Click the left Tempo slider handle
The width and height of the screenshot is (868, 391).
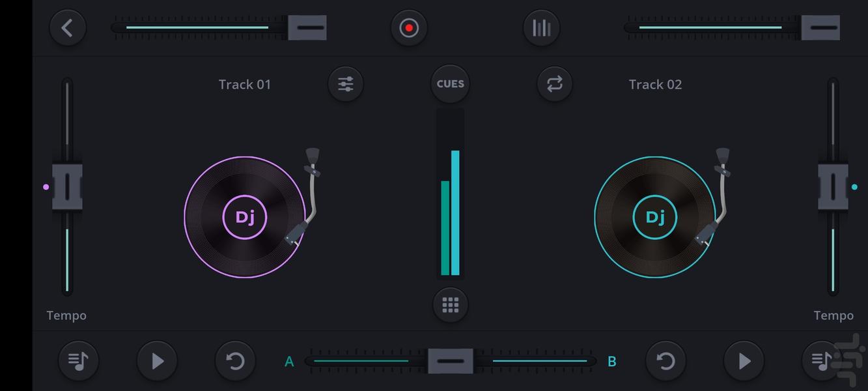(67, 187)
